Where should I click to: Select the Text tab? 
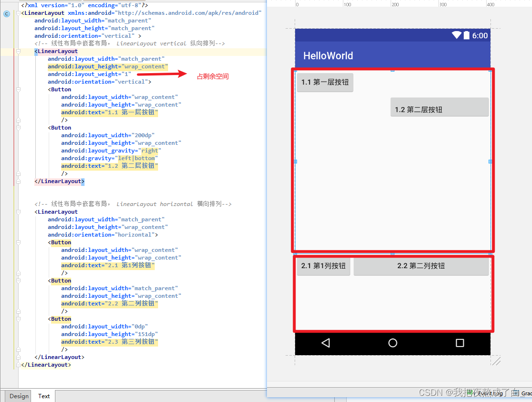pos(44,396)
